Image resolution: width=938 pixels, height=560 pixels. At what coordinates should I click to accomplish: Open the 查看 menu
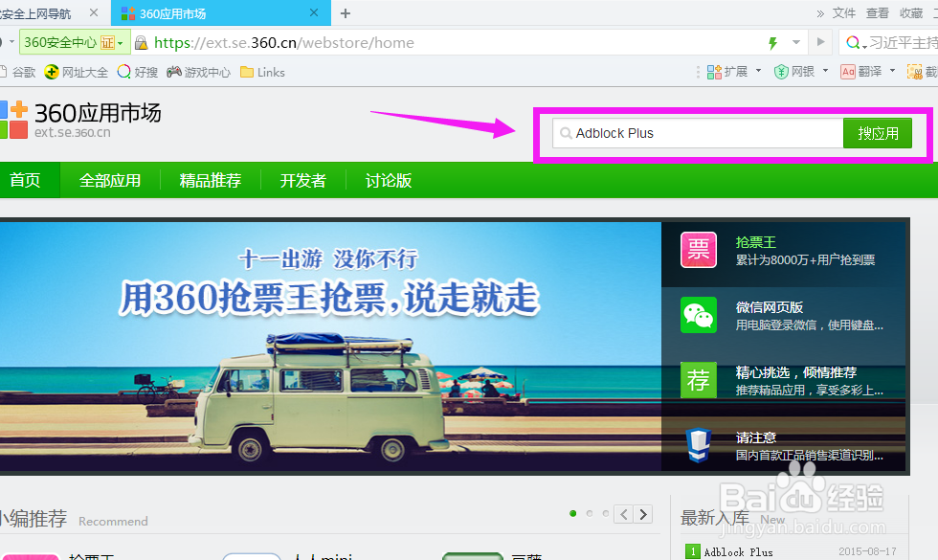[878, 13]
